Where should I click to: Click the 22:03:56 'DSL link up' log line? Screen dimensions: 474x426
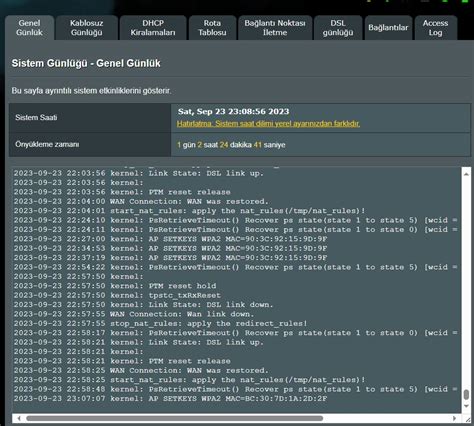tap(139, 173)
